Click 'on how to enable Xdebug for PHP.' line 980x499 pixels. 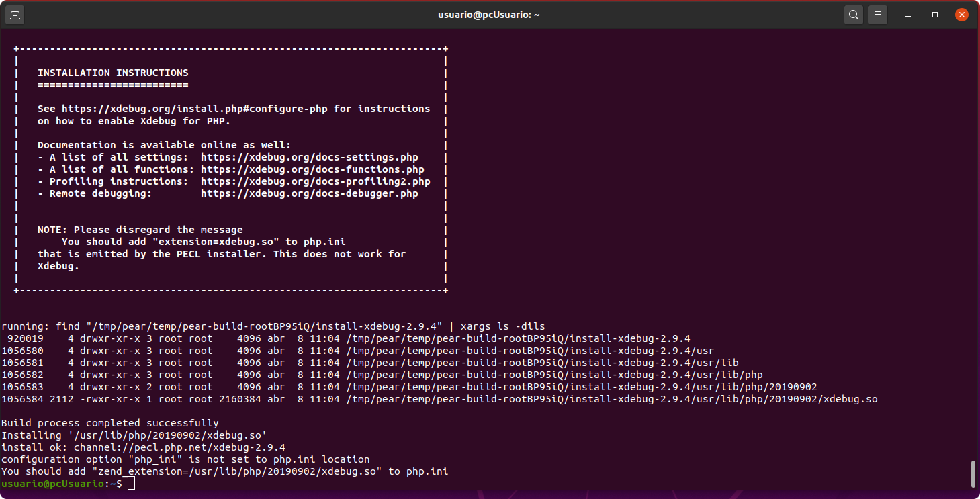(134, 121)
